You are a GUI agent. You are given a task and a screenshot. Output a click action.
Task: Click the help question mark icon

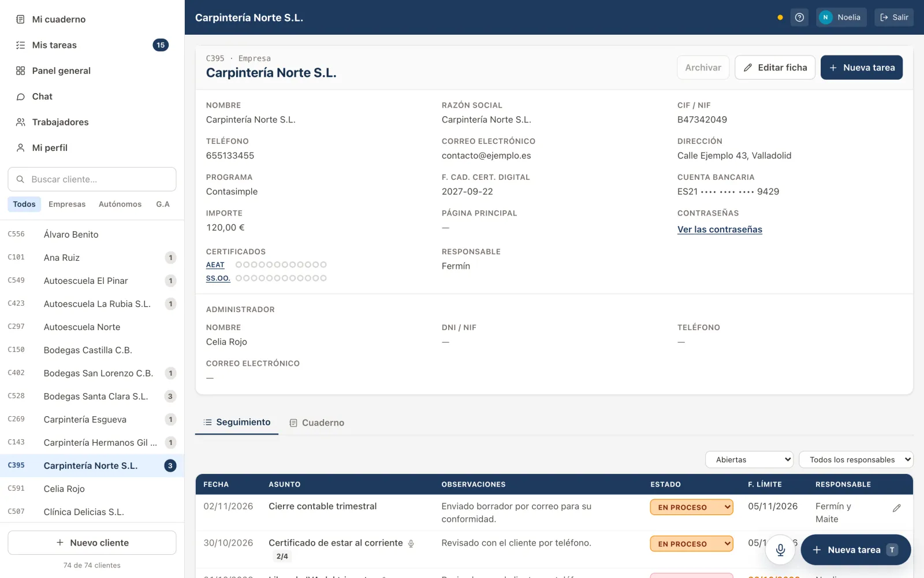pyautogui.click(x=799, y=17)
